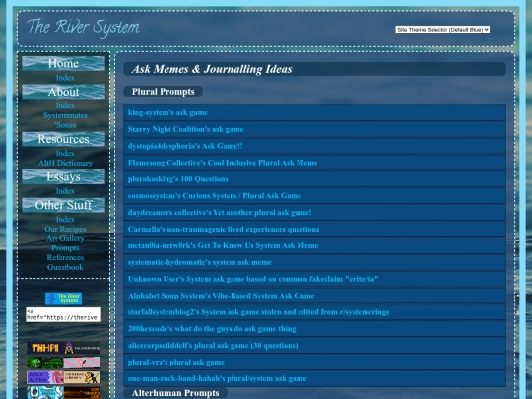Open the Guestbook page
This screenshot has width=532, height=399.
(65, 267)
